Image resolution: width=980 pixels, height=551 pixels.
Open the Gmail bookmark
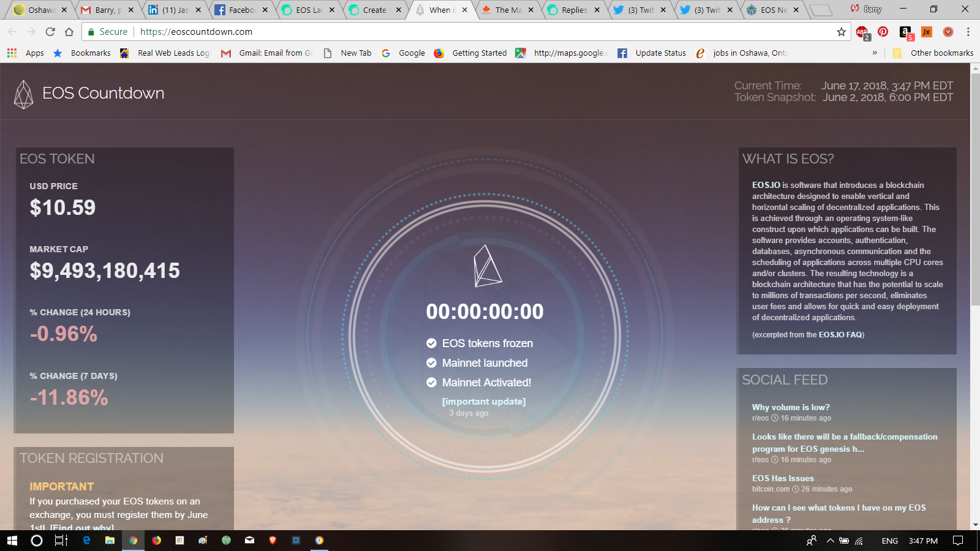click(267, 53)
